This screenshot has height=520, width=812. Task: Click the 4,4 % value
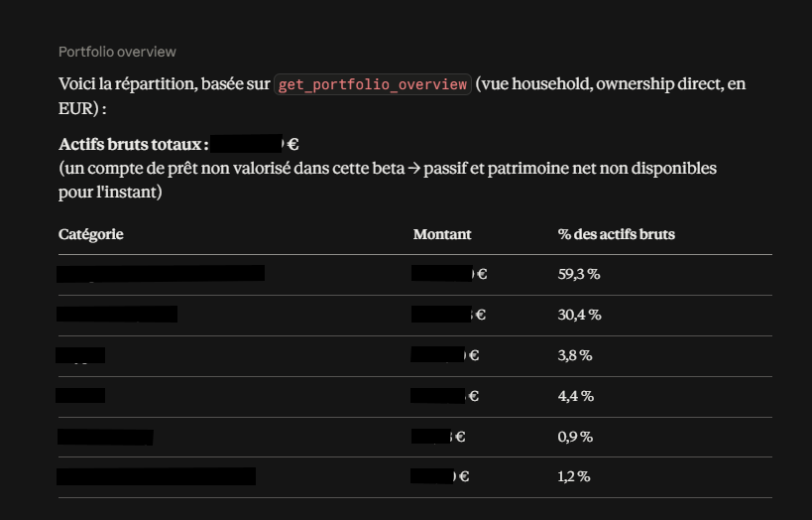pos(576,396)
